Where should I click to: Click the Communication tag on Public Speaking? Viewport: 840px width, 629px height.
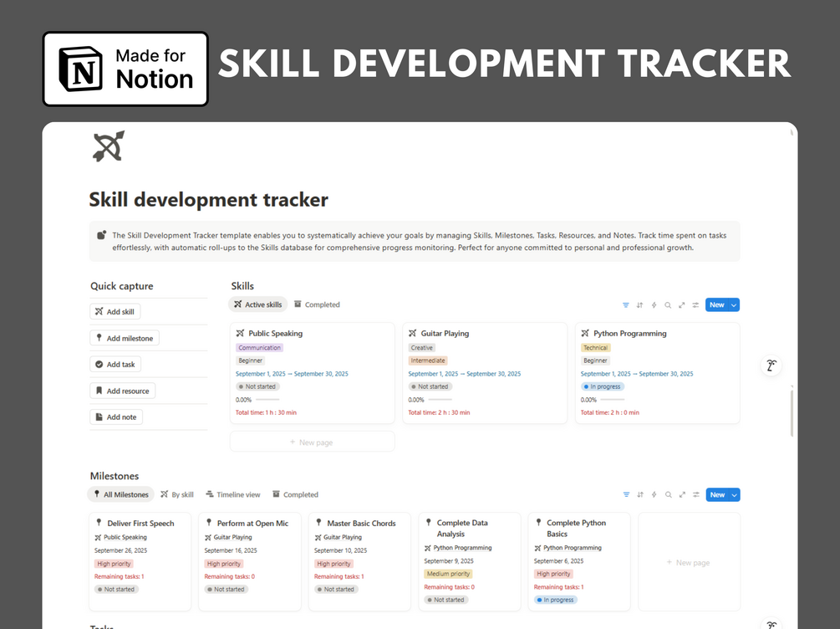(x=259, y=347)
